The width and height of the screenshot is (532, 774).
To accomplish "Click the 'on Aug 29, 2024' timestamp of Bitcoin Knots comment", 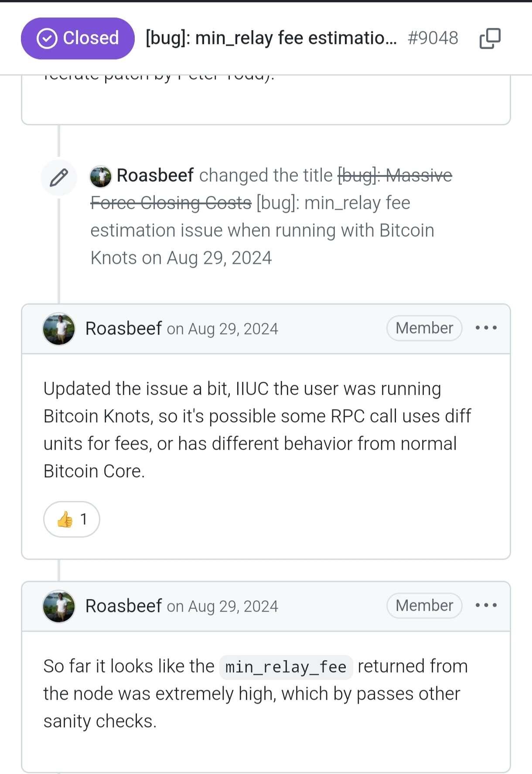I will point(222,329).
